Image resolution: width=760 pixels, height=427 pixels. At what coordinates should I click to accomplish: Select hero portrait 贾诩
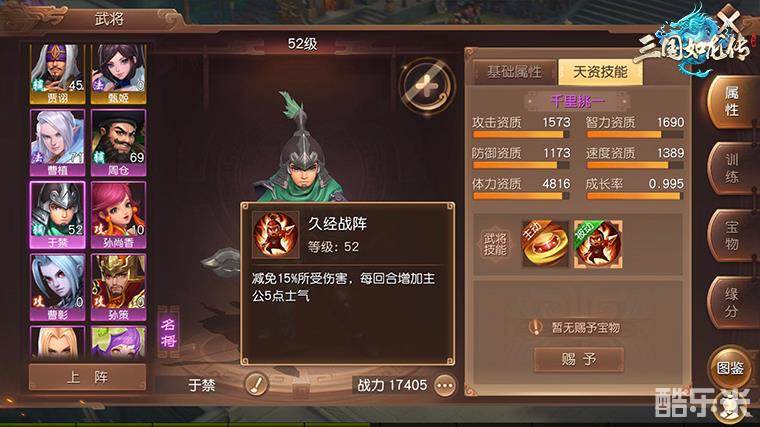57,74
